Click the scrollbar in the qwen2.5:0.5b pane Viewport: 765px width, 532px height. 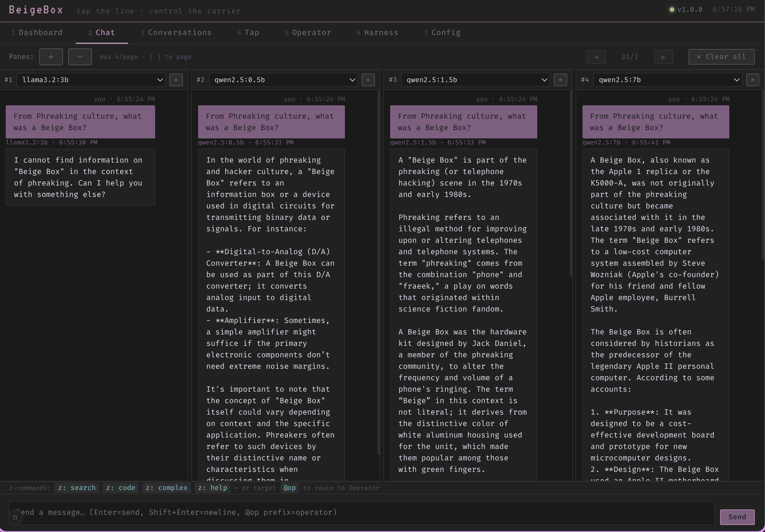(378, 300)
